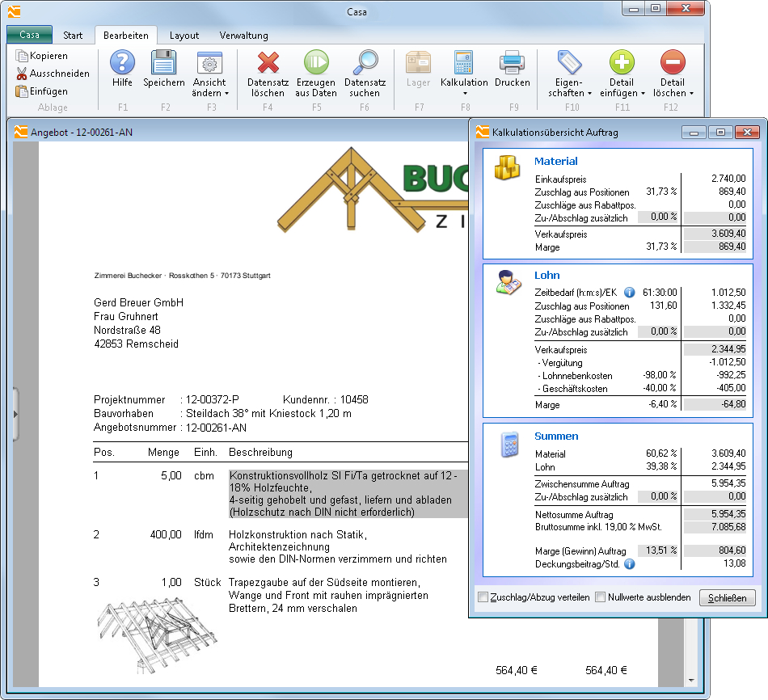Save with the Speichern floppy icon
768x700 pixels.
pyautogui.click(x=163, y=62)
